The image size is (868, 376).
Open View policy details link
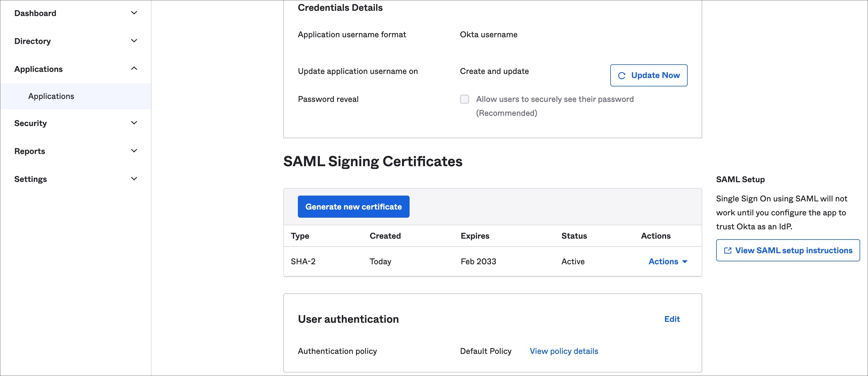click(x=564, y=351)
